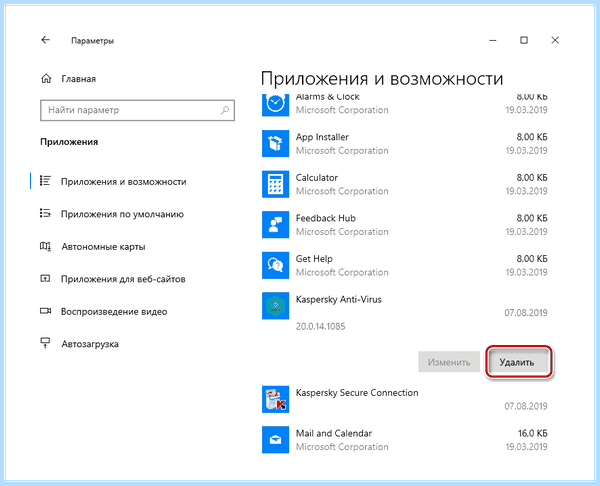
Task: Select the Mail and Calendar entry name
Action: (334, 433)
